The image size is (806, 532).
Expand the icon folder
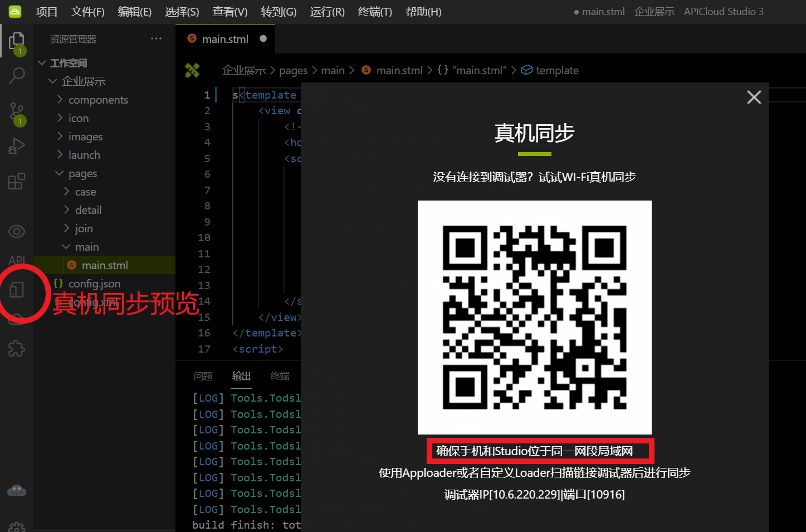[60, 118]
